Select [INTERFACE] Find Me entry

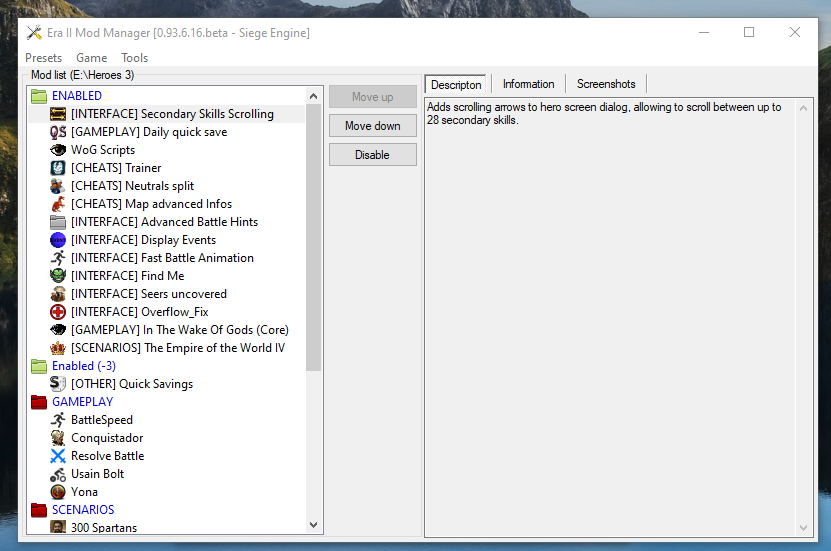coord(128,276)
